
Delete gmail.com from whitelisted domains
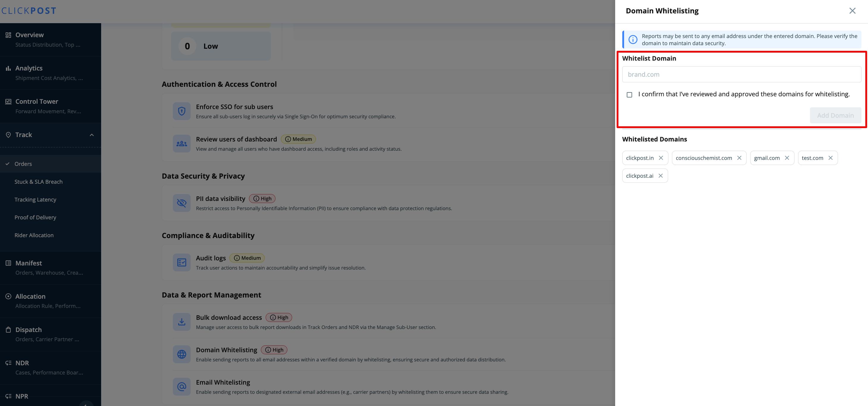pyautogui.click(x=787, y=158)
